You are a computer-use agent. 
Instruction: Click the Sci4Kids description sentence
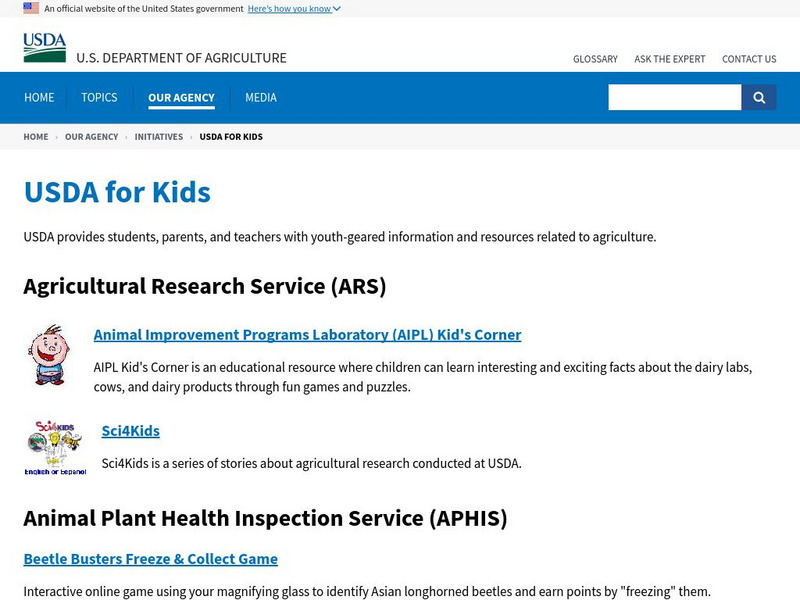pyautogui.click(x=311, y=464)
